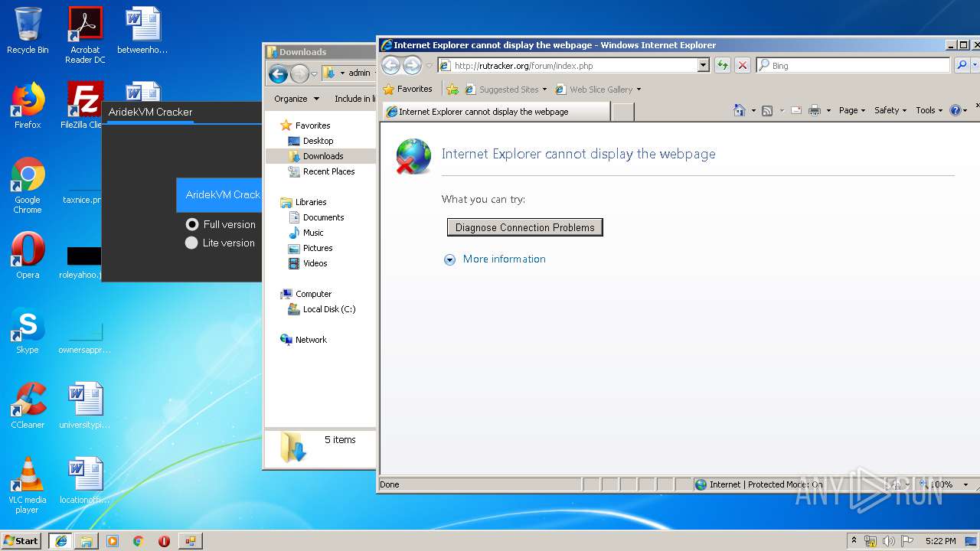Open a new blank tab in IE
980x551 pixels.
623,112
